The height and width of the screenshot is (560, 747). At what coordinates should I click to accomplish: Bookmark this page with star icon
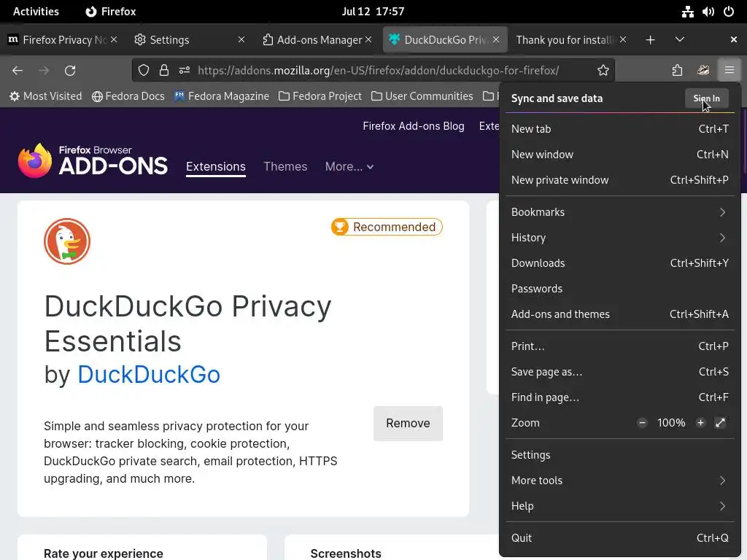(603, 71)
